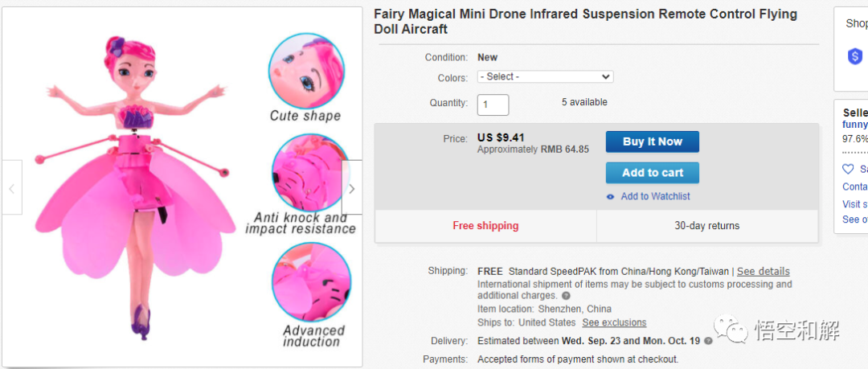The height and width of the screenshot is (369, 868).
Task: Click the Add to Watchlist link
Action: pos(655,197)
